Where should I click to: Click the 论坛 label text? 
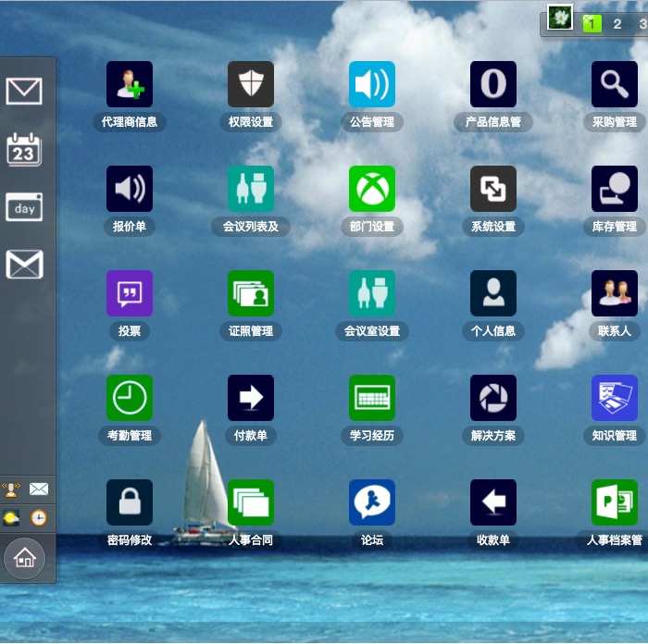coord(372,539)
